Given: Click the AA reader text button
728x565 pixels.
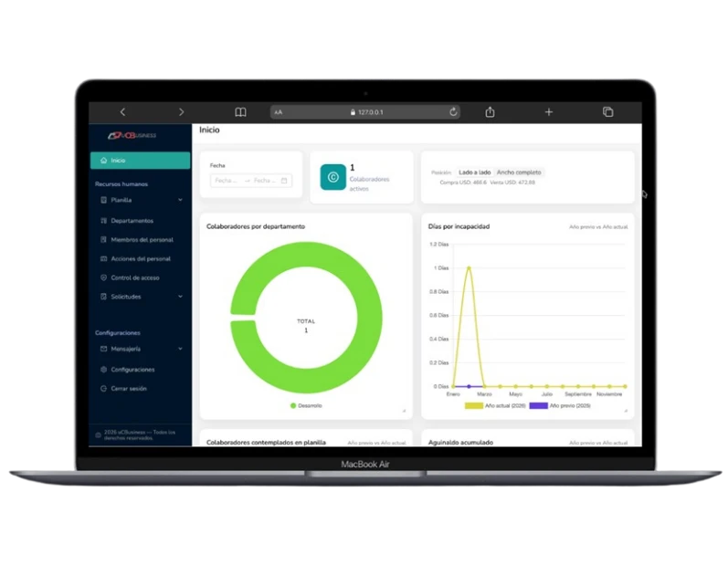Looking at the screenshot, I should click(x=279, y=112).
